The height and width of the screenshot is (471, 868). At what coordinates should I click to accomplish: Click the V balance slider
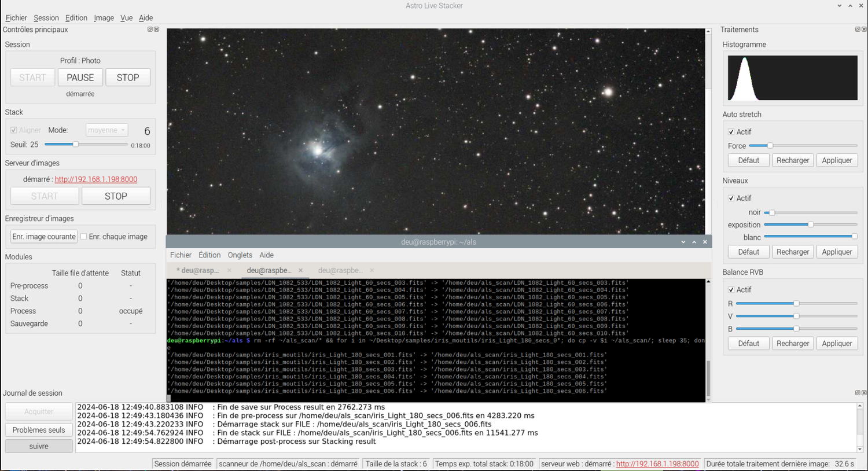796,316
